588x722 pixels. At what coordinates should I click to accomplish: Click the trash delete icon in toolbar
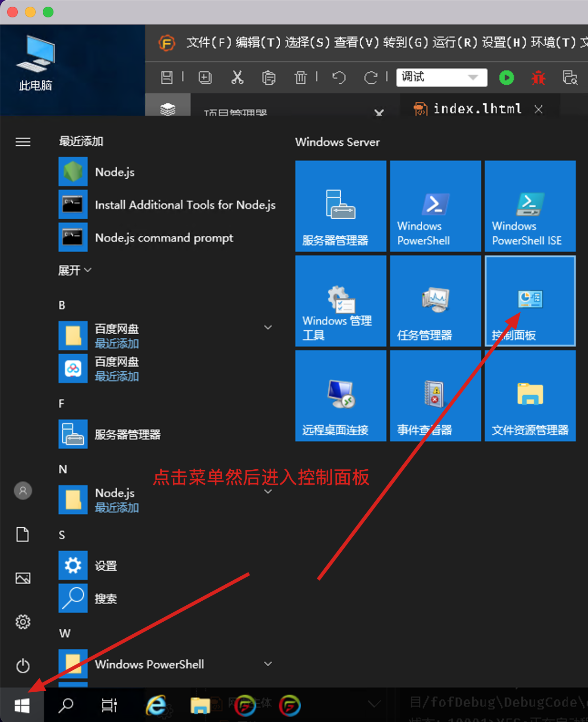coord(301,78)
